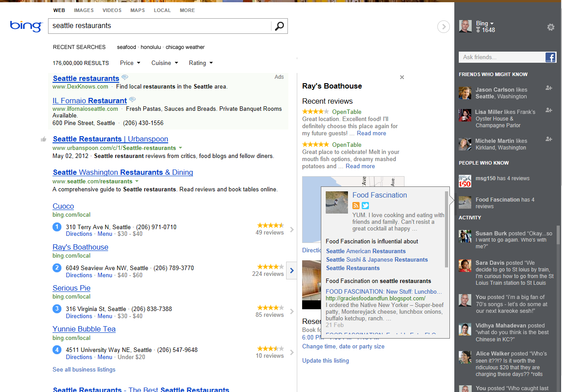Click the Food Fascination avatar in the popup
The width and height of the screenshot is (562, 392).
click(x=337, y=202)
